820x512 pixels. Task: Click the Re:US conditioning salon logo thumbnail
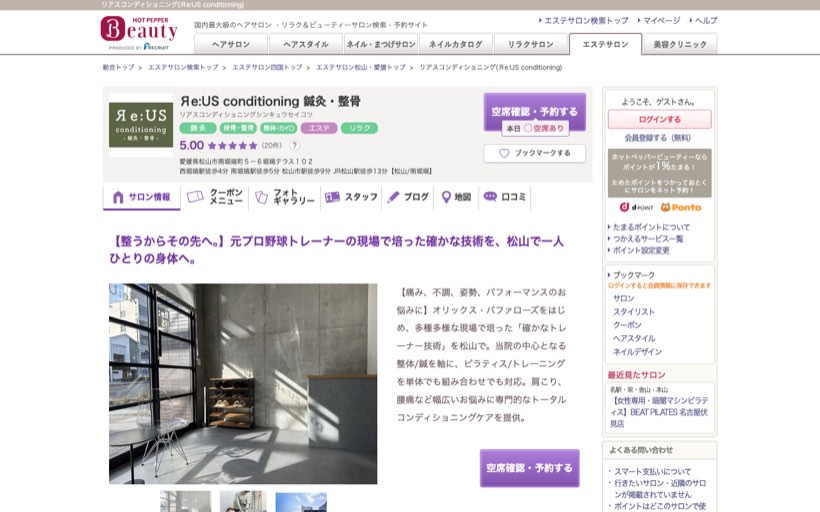tap(141, 125)
